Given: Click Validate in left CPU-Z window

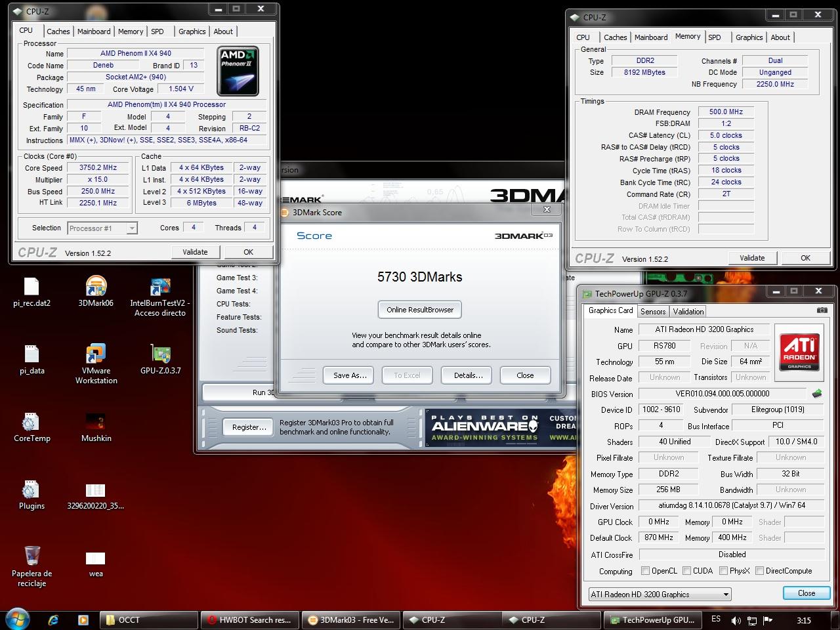Looking at the screenshot, I should pos(195,252).
